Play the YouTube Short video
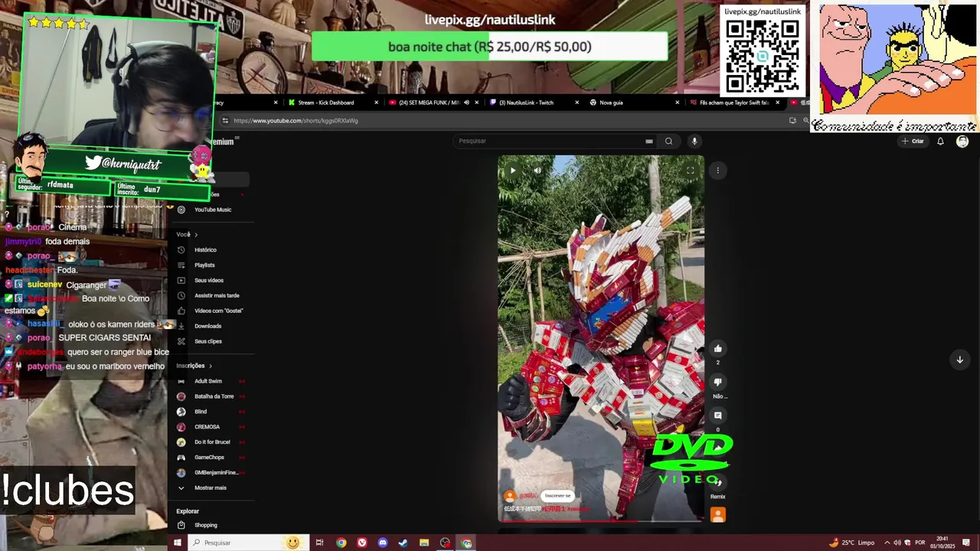 click(x=513, y=171)
